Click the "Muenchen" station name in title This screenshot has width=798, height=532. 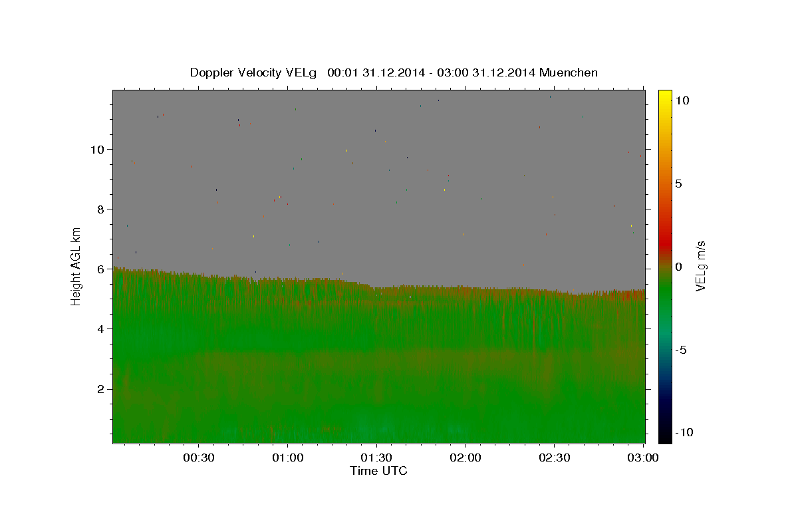pos(569,72)
